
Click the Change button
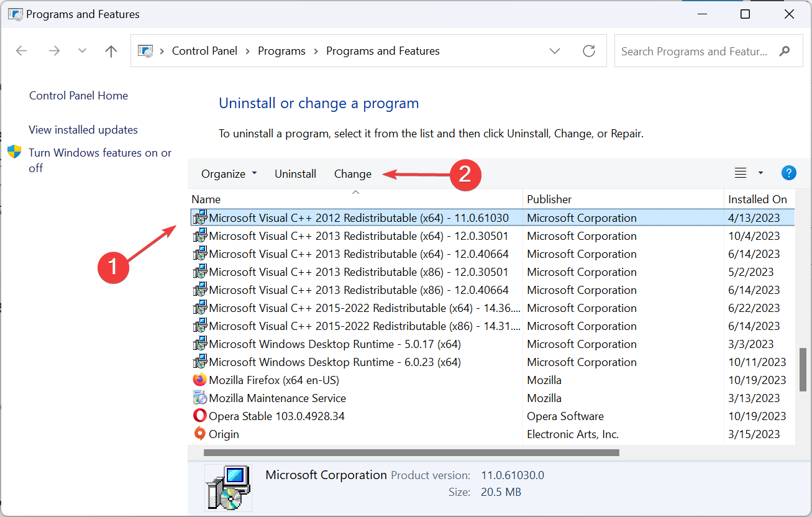tap(352, 174)
